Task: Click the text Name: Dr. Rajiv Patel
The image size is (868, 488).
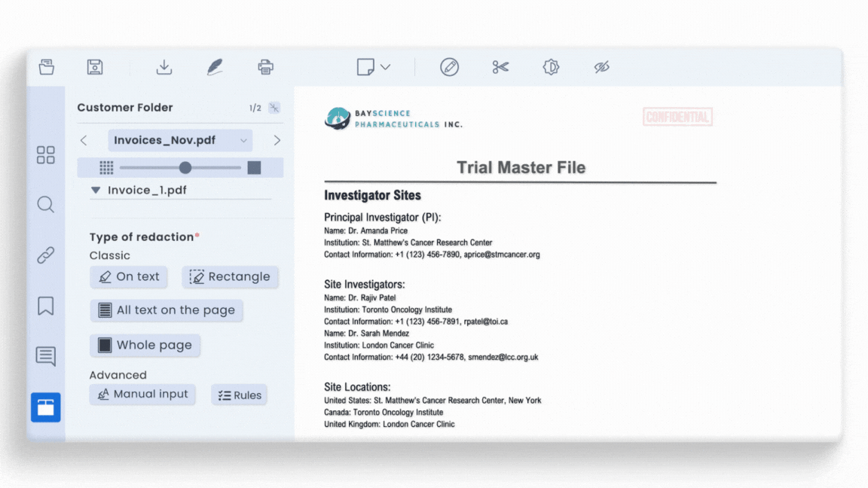Action: pyautogui.click(x=360, y=297)
